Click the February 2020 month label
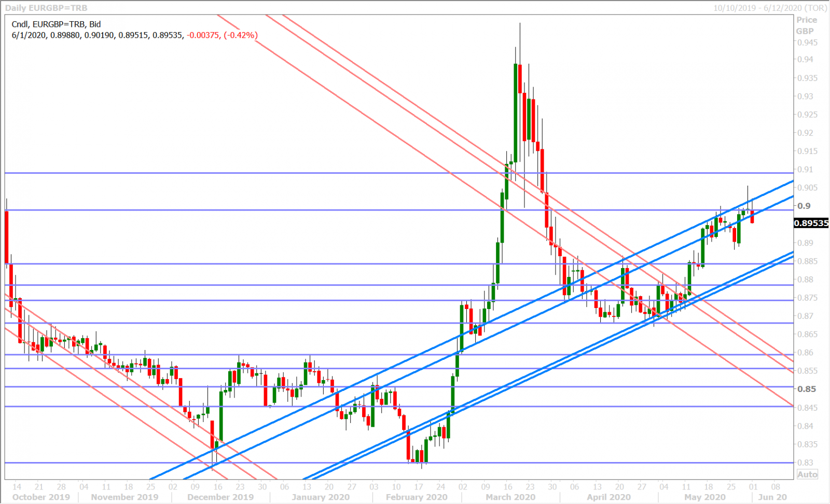830x504 pixels. pos(417,497)
